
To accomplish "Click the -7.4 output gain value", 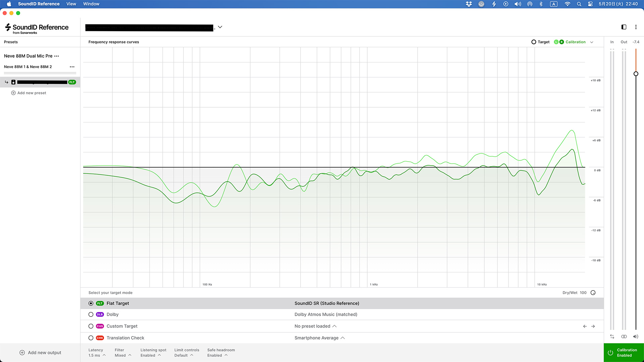I will [x=636, y=42].
